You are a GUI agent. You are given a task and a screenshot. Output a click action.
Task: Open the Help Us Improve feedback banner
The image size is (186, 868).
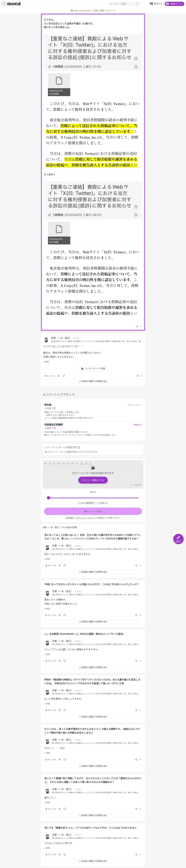coord(93,10)
